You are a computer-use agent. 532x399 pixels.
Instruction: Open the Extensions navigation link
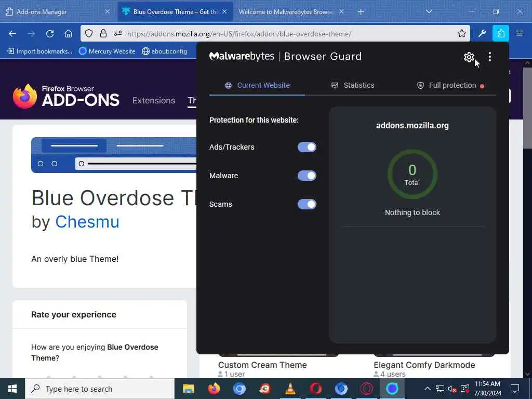[x=154, y=100]
